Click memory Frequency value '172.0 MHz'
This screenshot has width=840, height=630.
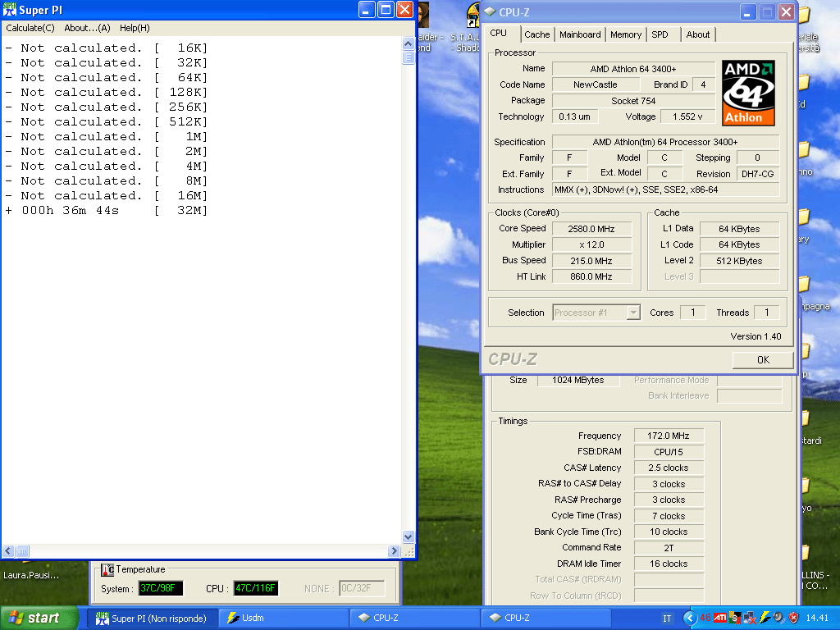pos(669,436)
